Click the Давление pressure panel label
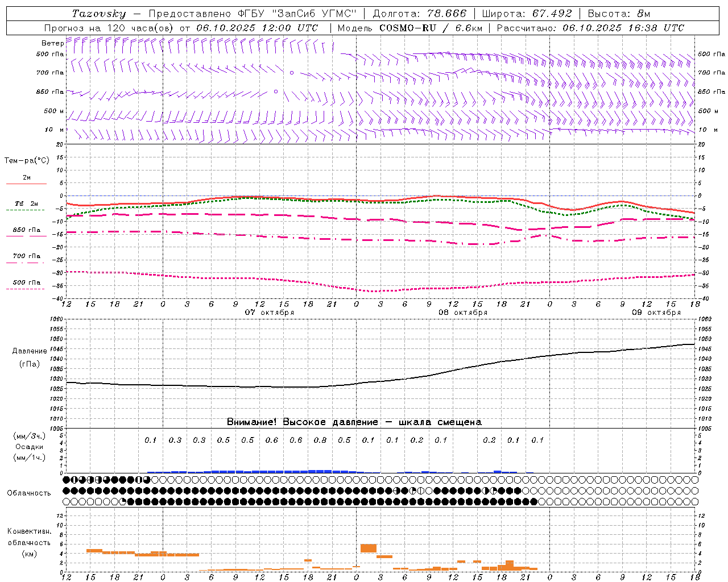Screen dimensions: 728x582 (x=29, y=351)
